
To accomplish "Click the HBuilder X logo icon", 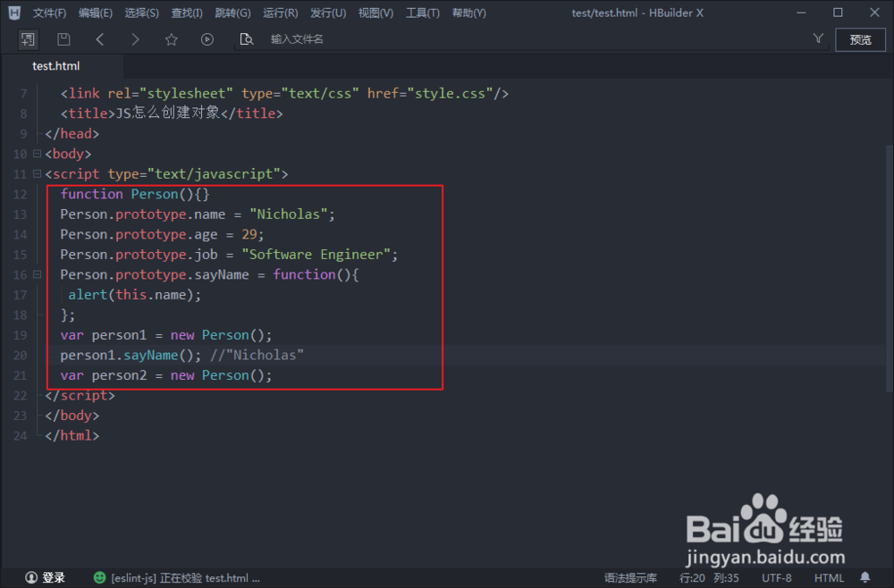I will [x=14, y=13].
